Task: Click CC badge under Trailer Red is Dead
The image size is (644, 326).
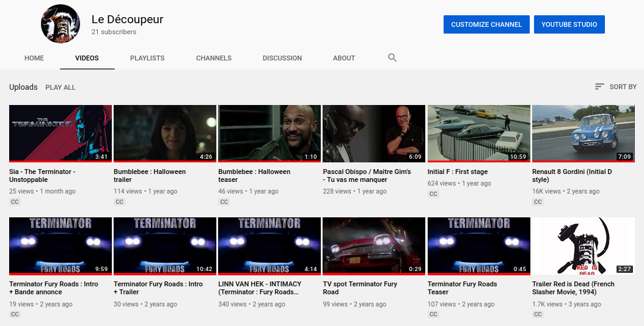Action: [x=538, y=314]
